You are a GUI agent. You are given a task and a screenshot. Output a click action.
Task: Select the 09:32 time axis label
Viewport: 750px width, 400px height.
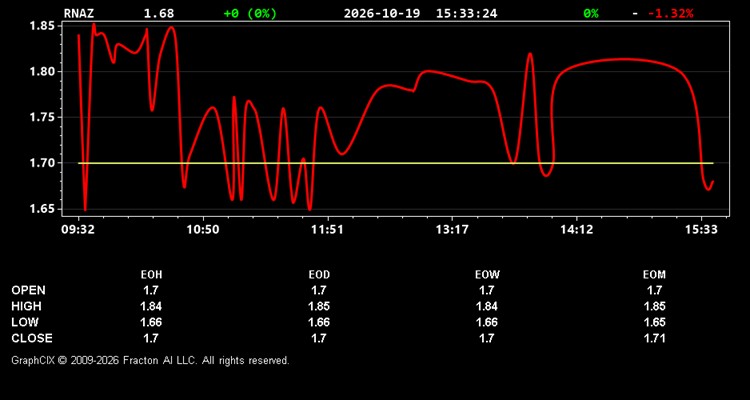[x=78, y=230]
